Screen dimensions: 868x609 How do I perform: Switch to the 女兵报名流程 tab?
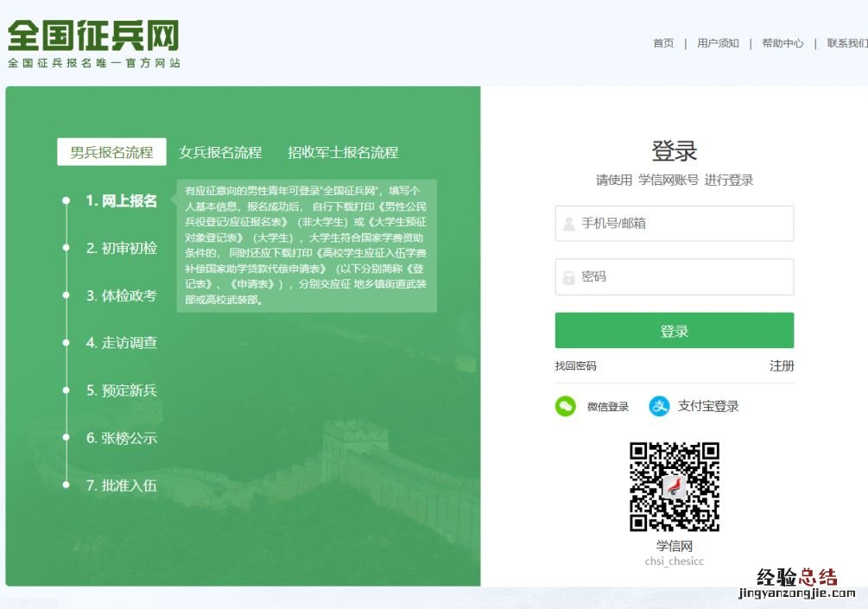coord(220,152)
